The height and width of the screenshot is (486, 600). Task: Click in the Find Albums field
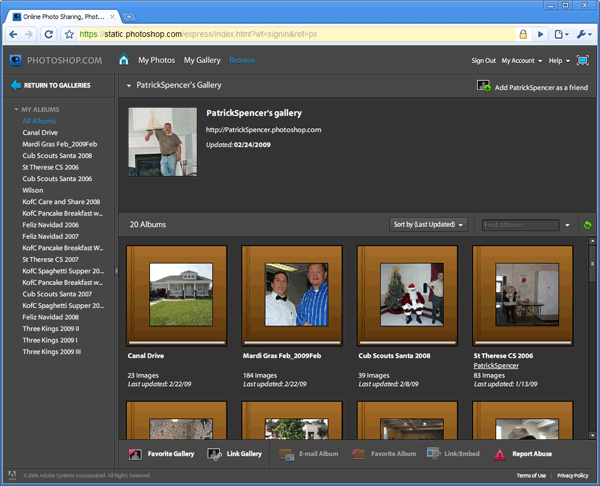point(520,225)
